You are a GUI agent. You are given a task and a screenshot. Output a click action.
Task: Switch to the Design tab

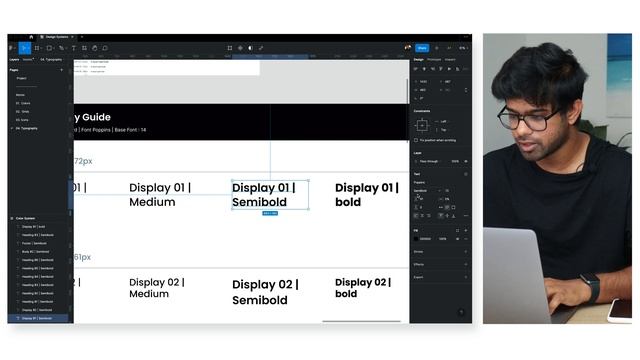pos(419,60)
